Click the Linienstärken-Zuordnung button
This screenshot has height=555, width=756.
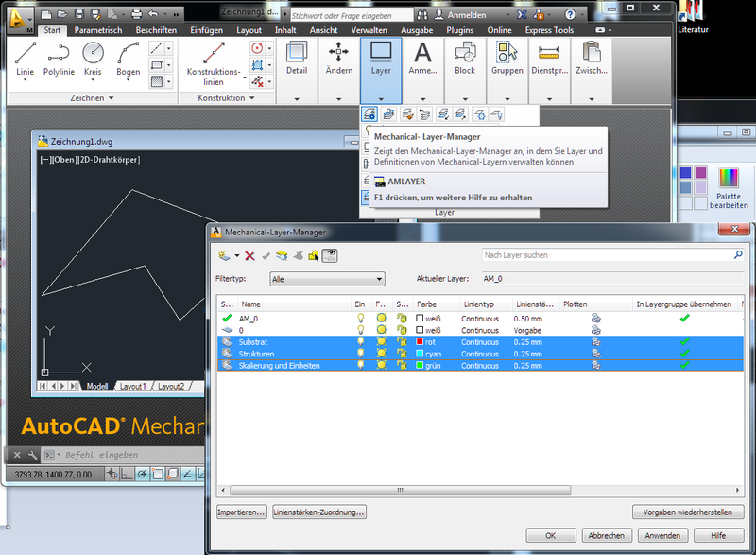click(319, 512)
